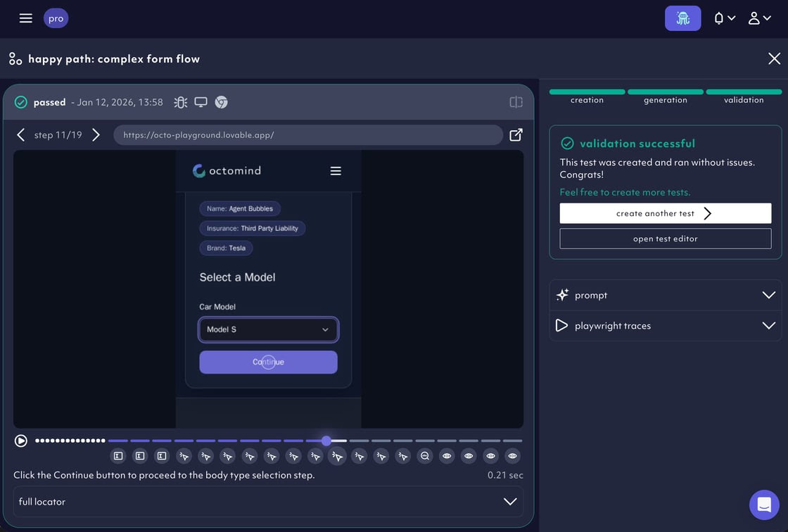788x532 pixels.
Task: Open the notifications bell
Action: (x=718, y=18)
